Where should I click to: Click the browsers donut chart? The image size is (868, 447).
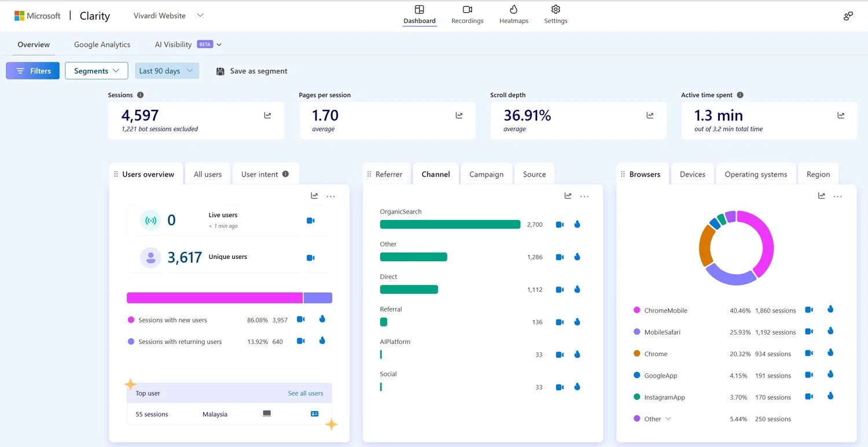[737, 248]
